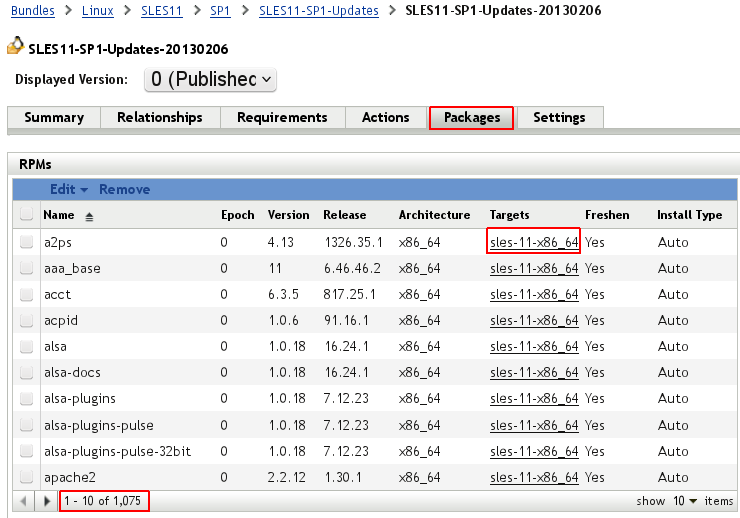Select the acct package name
Screen dimensions: 740x518
57,294
